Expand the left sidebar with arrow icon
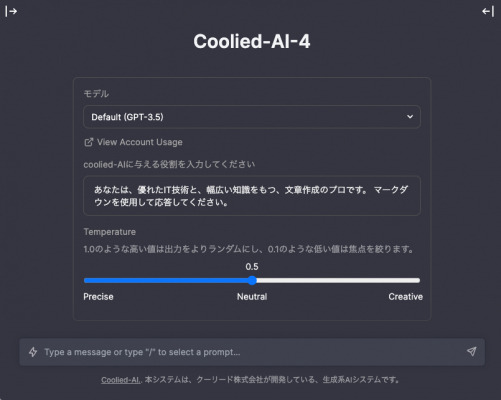The image size is (501, 400). [11, 11]
